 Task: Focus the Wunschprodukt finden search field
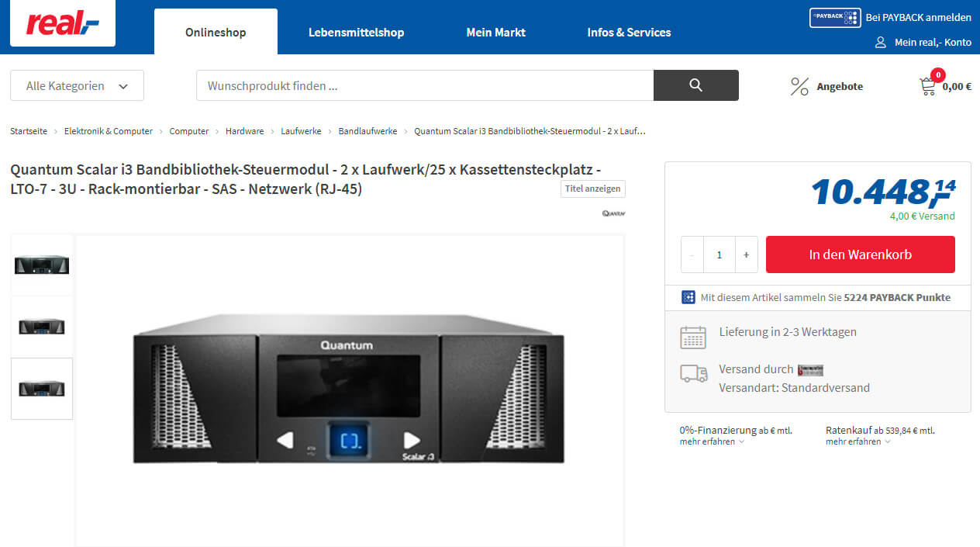(425, 85)
